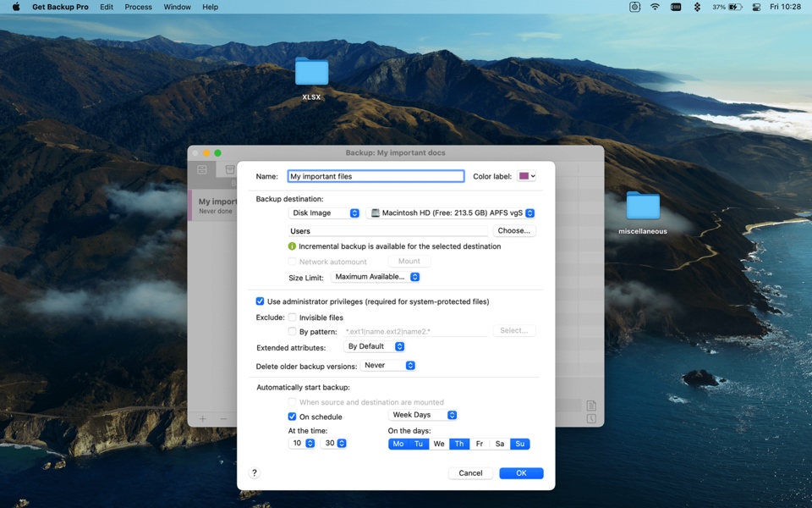Click the Apple menu logo
Viewport: 812px width, 508px height.
point(15,7)
